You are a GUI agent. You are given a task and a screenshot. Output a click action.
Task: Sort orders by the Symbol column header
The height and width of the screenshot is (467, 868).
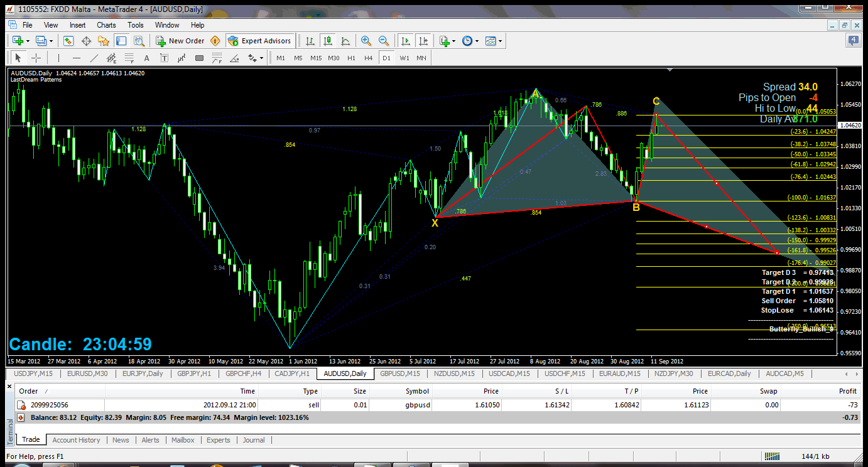pyautogui.click(x=418, y=391)
